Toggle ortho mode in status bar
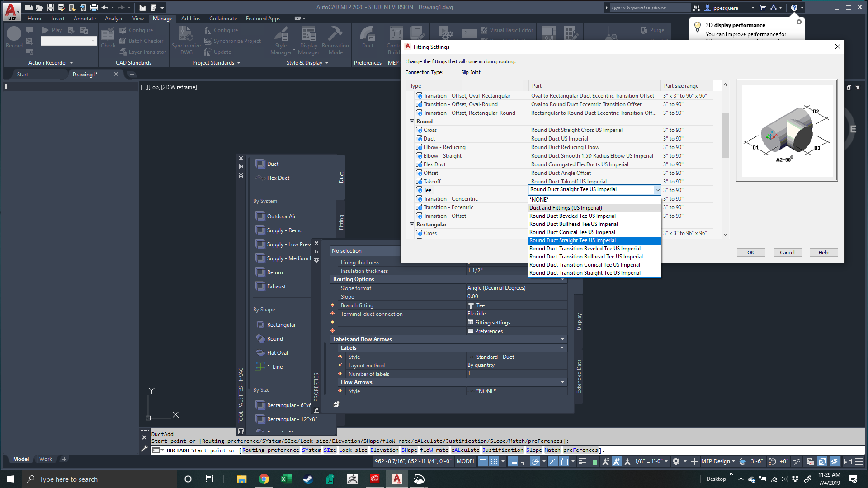Viewport: 868px width, 488px height. click(524, 461)
